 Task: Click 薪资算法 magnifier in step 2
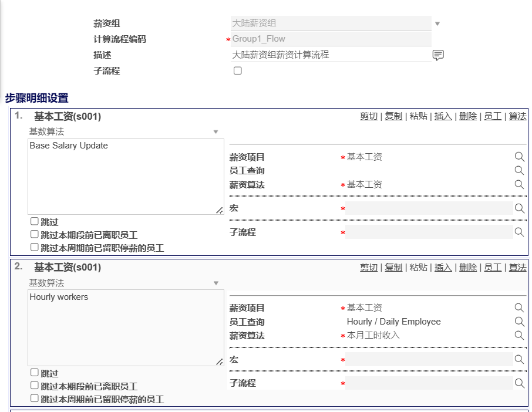519,335
